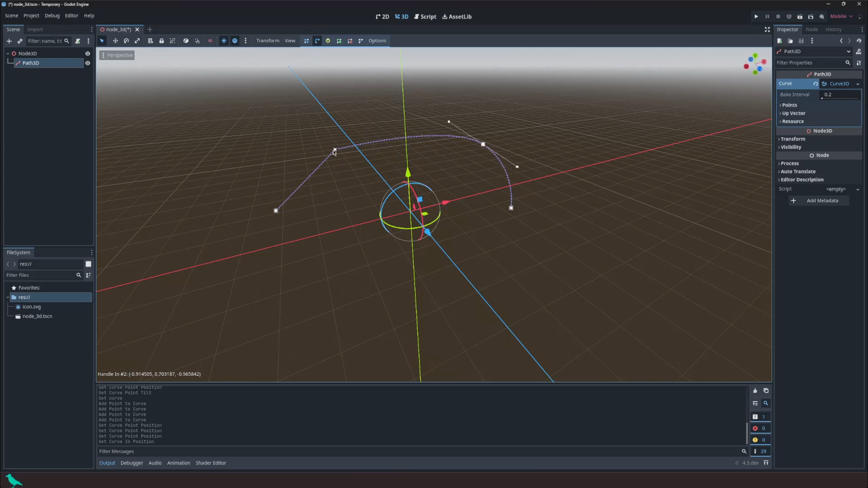Open the Scene menu

point(11,16)
